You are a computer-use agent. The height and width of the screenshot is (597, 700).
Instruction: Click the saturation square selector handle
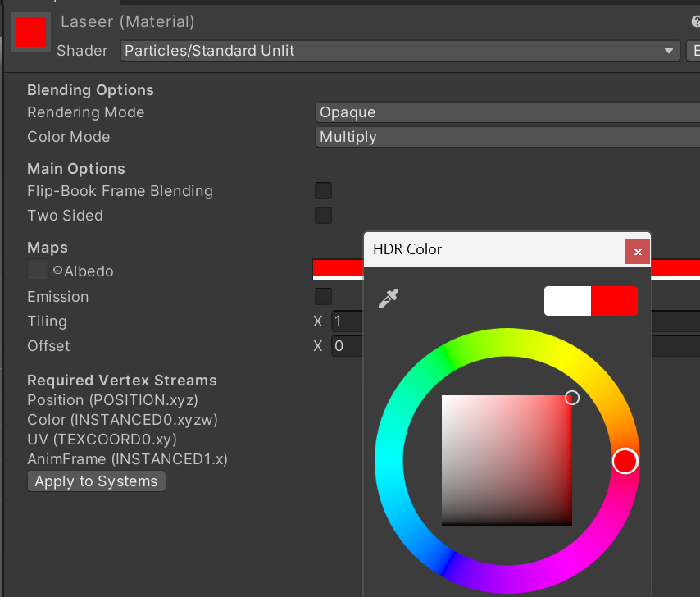[x=572, y=398]
